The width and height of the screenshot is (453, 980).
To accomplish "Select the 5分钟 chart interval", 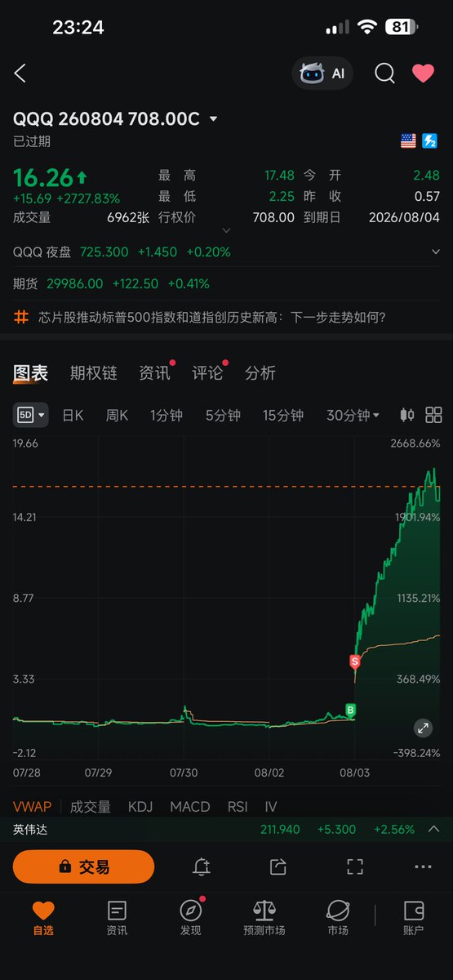I will click(x=223, y=415).
